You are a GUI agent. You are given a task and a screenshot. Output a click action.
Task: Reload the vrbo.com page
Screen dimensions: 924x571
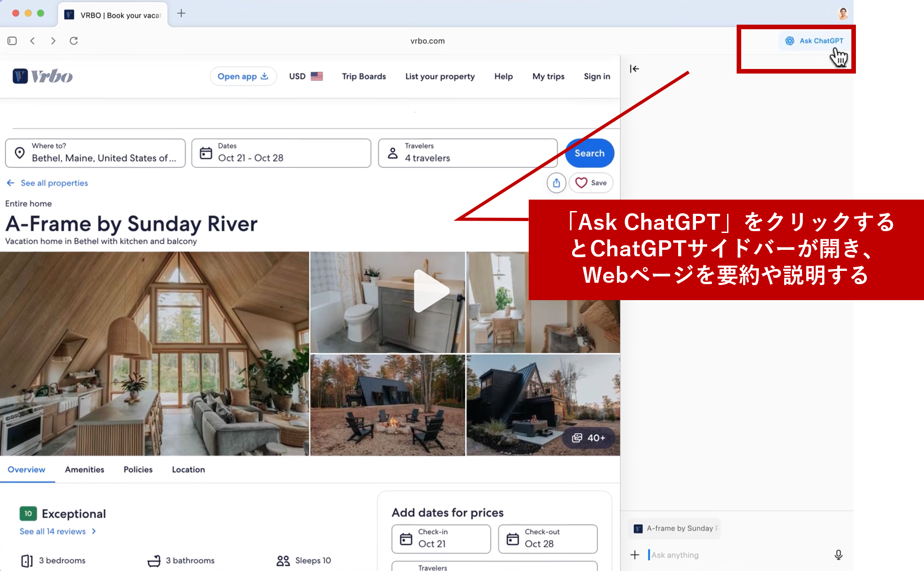point(74,41)
